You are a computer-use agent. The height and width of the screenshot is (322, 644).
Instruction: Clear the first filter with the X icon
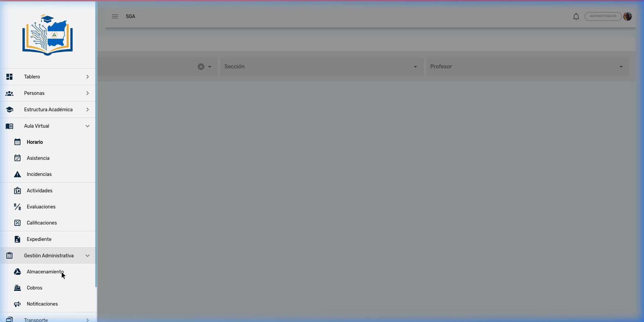(x=201, y=67)
